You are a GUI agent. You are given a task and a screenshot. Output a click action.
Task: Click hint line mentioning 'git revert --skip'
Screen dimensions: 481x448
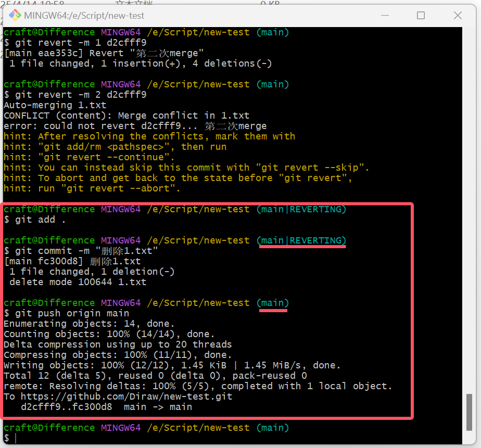[186, 168]
